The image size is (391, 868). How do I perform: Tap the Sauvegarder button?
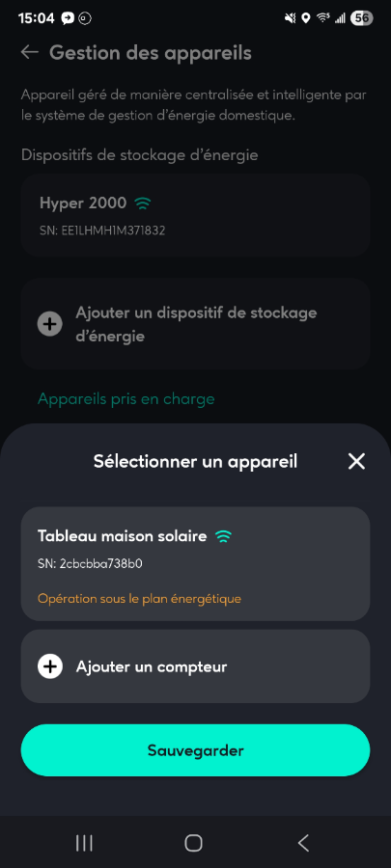(x=195, y=750)
